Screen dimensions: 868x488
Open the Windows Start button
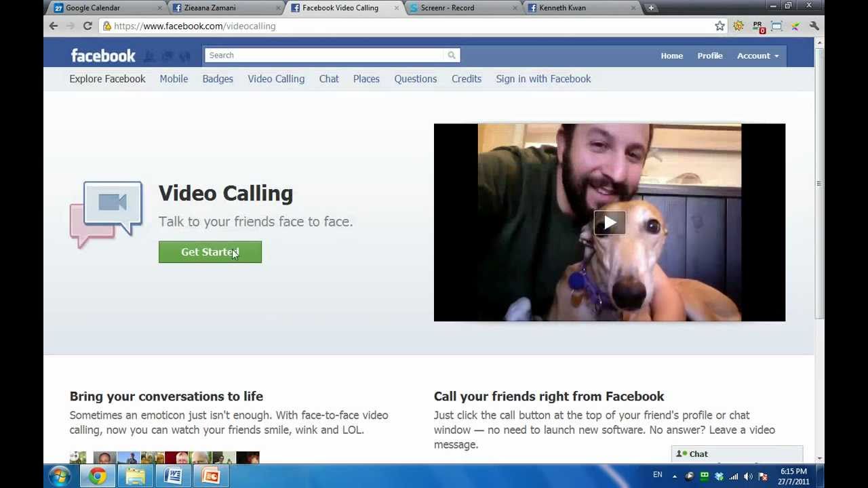[60, 476]
